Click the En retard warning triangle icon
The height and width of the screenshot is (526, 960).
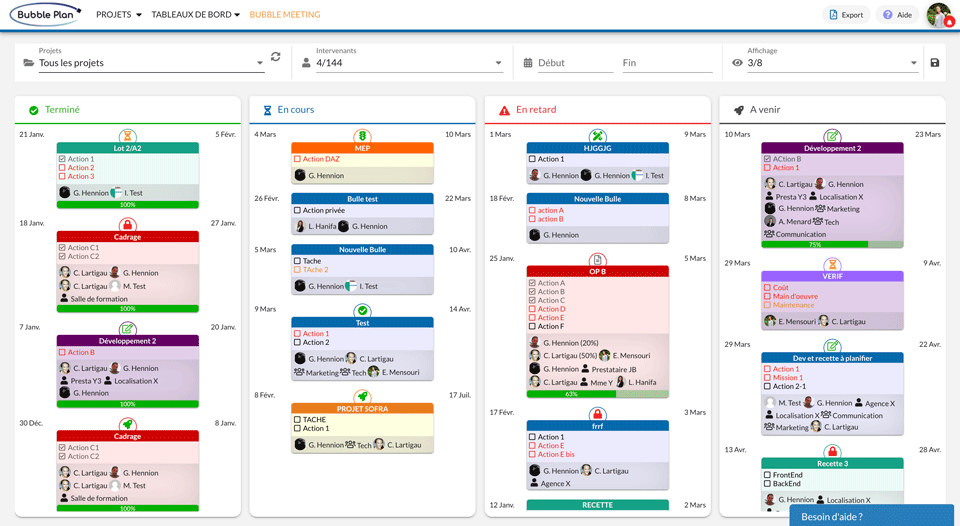click(504, 110)
